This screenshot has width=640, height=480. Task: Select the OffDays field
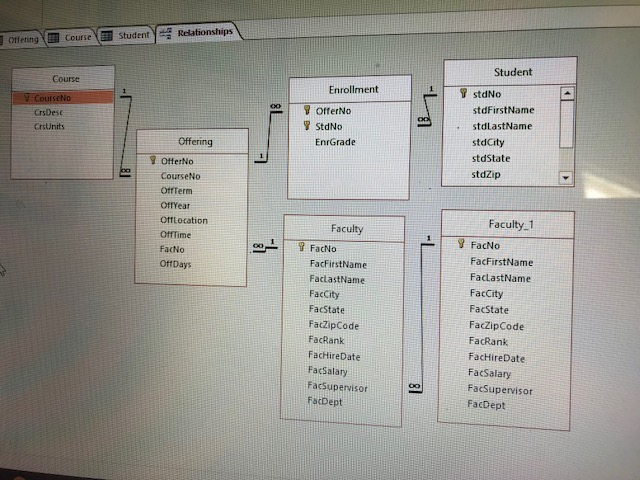point(176,264)
